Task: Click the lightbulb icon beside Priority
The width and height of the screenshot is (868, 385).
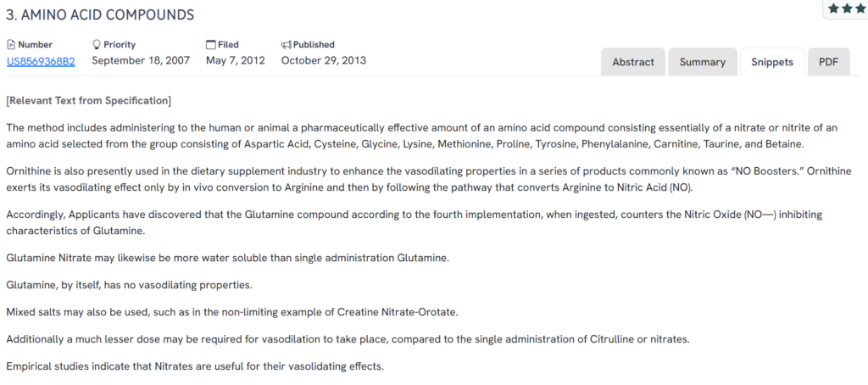Action: tap(97, 45)
